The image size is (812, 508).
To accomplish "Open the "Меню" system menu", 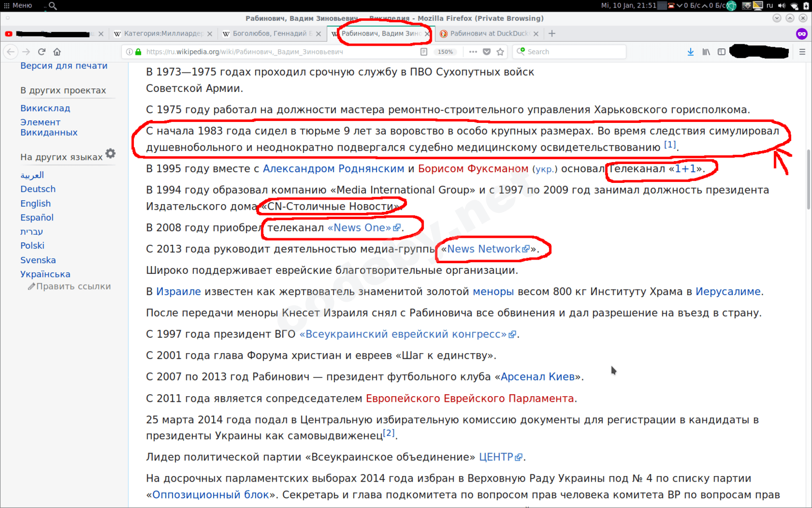I will (20, 5).
